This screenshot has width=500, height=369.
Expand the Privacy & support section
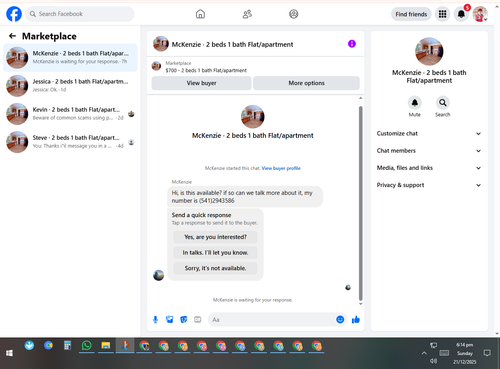click(x=429, y=185)
